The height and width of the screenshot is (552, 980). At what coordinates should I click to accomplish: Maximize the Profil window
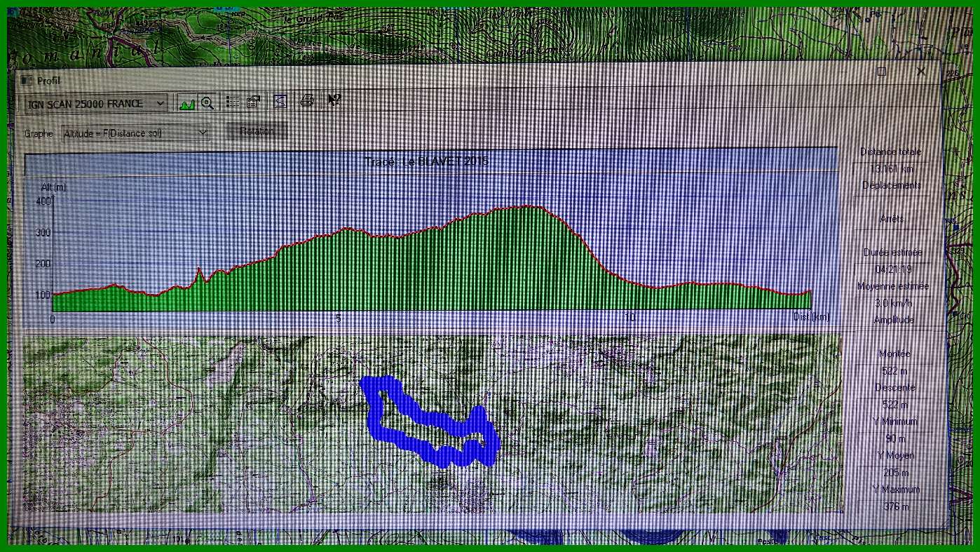[882, 72]
